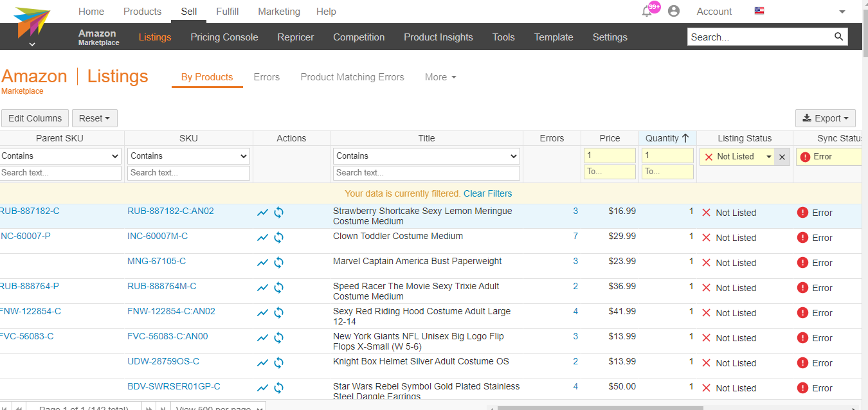
Task: Sync the MNG-67105-C listing
Action: (x=279, y=263)
